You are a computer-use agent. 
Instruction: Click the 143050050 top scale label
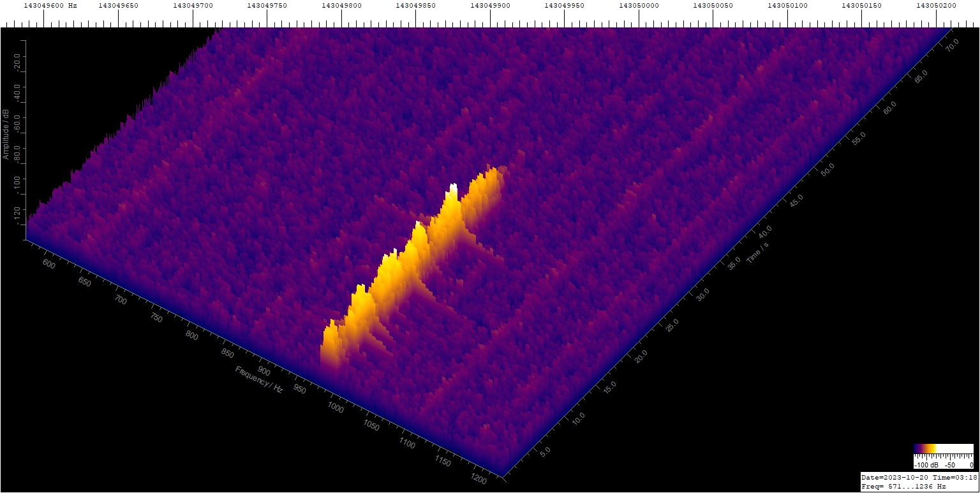click(713, 5)
